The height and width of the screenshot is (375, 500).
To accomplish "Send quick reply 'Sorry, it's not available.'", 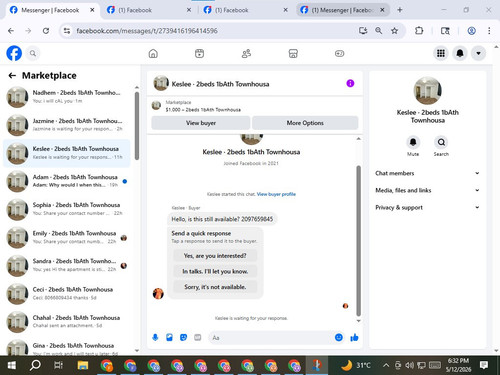I will (215, 287).
